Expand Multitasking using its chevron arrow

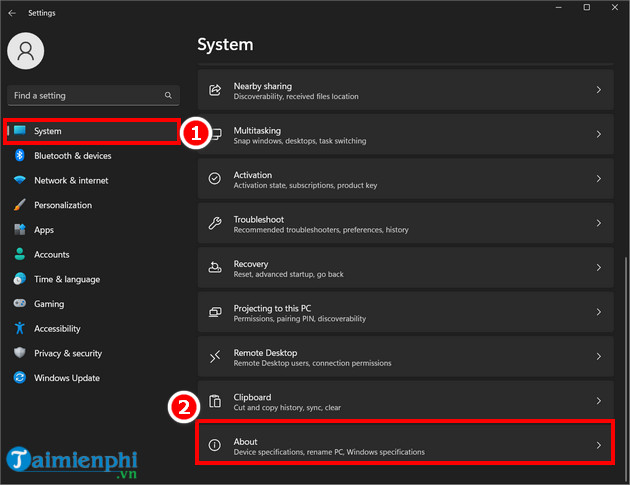point(599,134)
